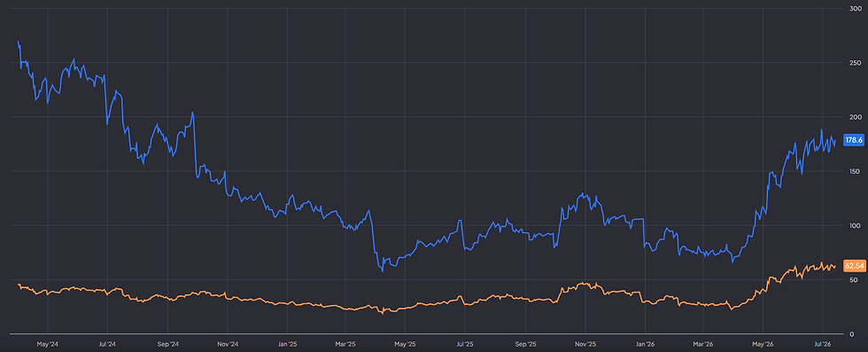868x352 pixels.
Task: Click the May '25 date label
Action: [x=406, y=344]
